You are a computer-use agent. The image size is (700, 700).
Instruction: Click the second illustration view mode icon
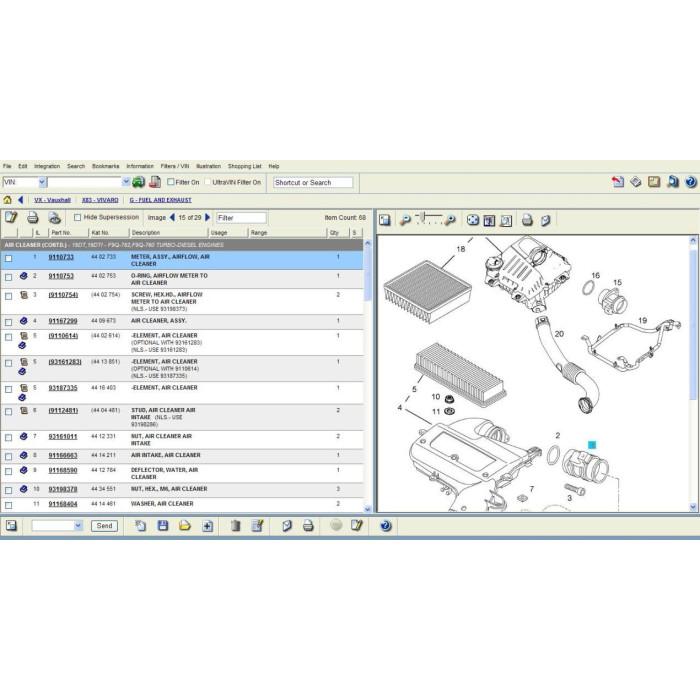coord(489,221)
